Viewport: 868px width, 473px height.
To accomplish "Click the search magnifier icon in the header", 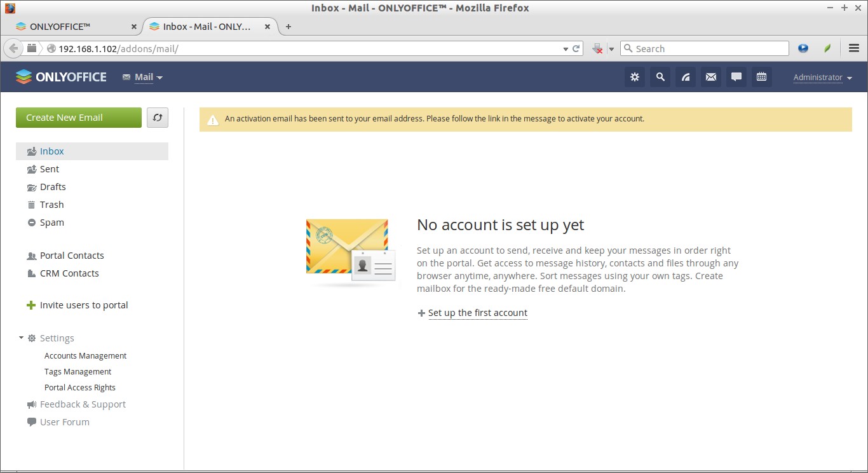I will pos(660,77).
